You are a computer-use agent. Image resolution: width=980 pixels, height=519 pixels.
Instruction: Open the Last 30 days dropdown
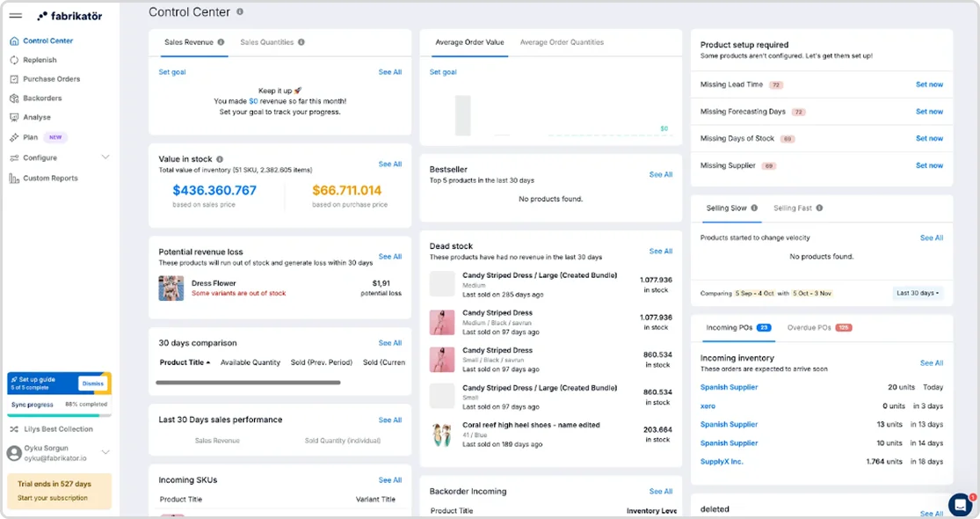918,293
